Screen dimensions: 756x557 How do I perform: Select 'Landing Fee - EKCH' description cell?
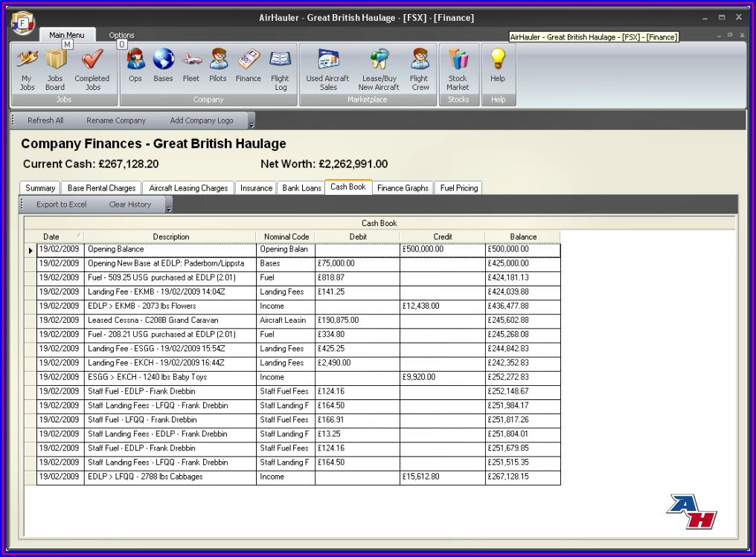pyautogui.click(x=170, y=363)
